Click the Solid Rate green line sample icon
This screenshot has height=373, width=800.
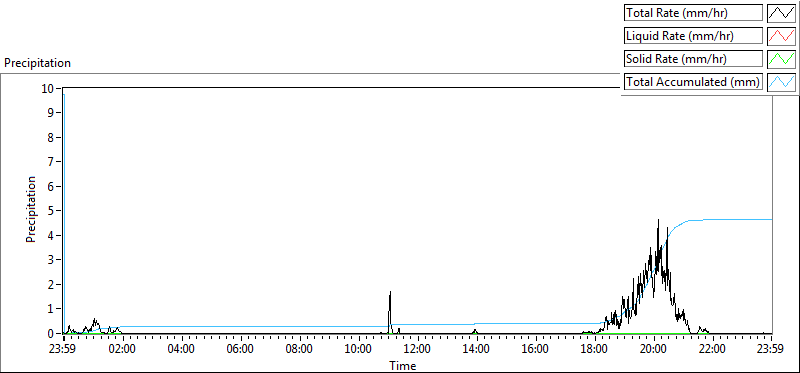point(782,59)
